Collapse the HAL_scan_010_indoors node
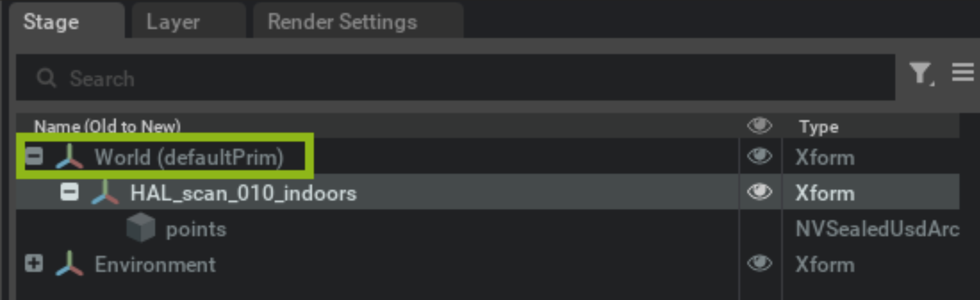980x300 pixels. point(70,192)
